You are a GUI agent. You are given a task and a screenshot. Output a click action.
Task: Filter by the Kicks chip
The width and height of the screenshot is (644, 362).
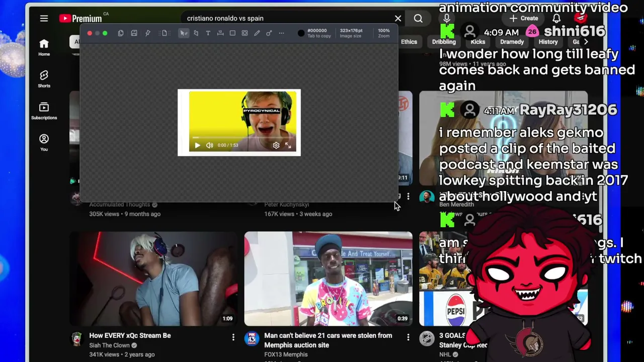click(478, 42)
